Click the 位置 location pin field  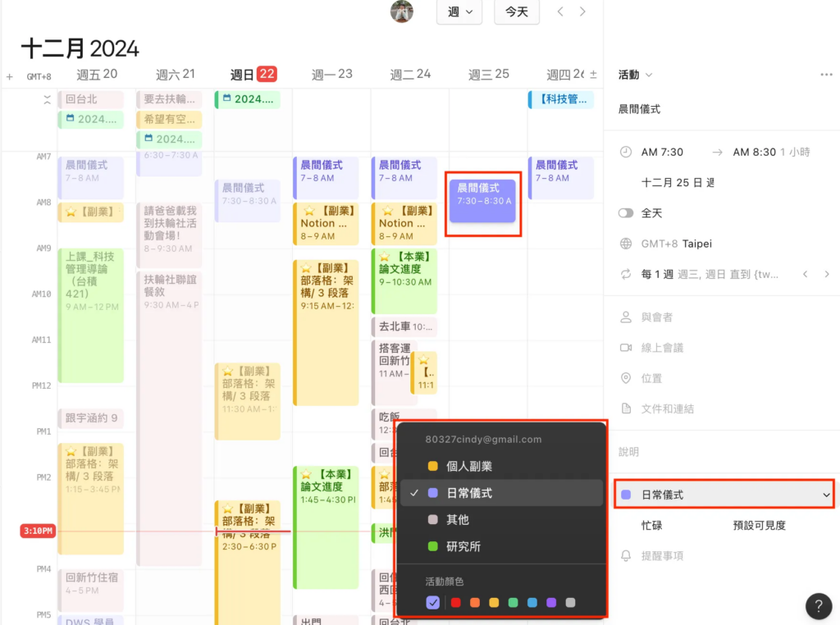[x=651, y=378]
